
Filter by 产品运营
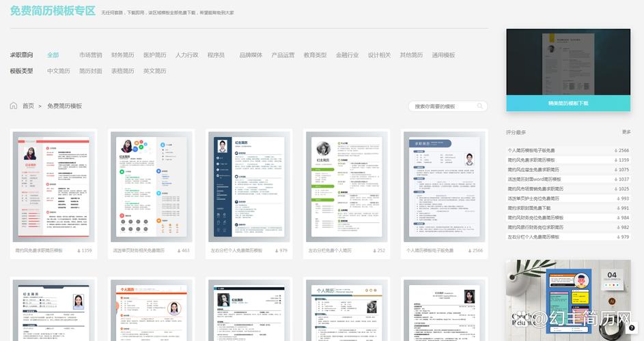(283, 55)
